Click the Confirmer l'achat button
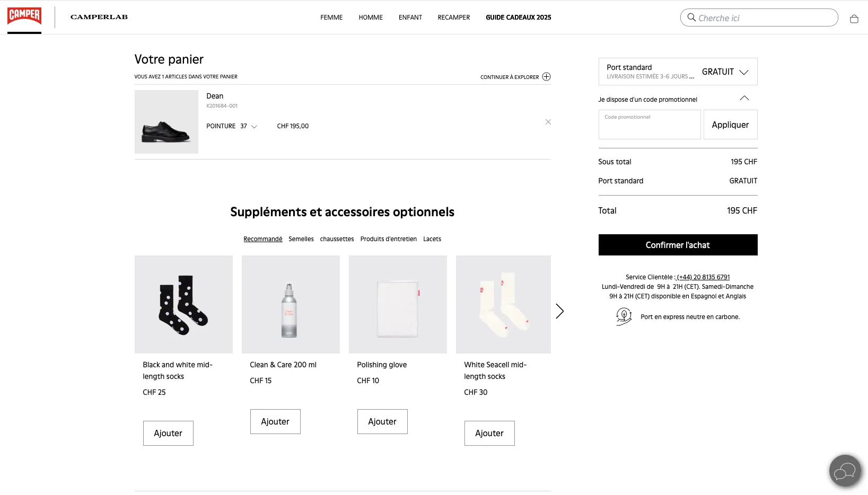The width and height of the screenshot is (868, 495). (x=678, y=245)
